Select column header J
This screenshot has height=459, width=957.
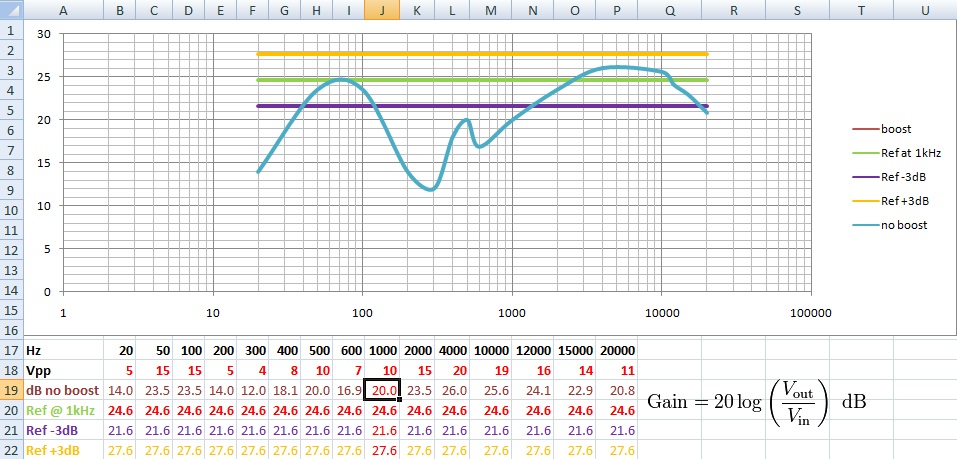click(x=382, y=10)
